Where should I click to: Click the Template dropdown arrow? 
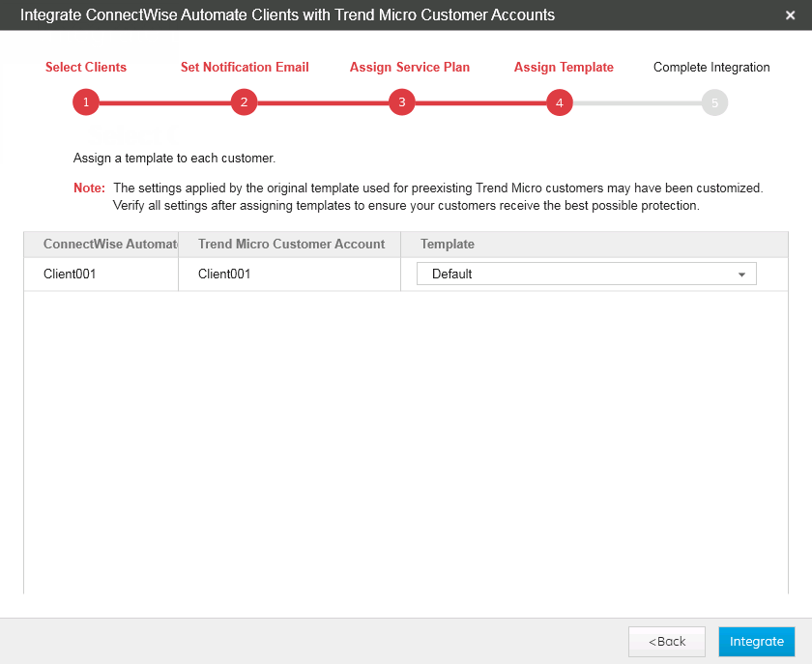pos(741,275)
